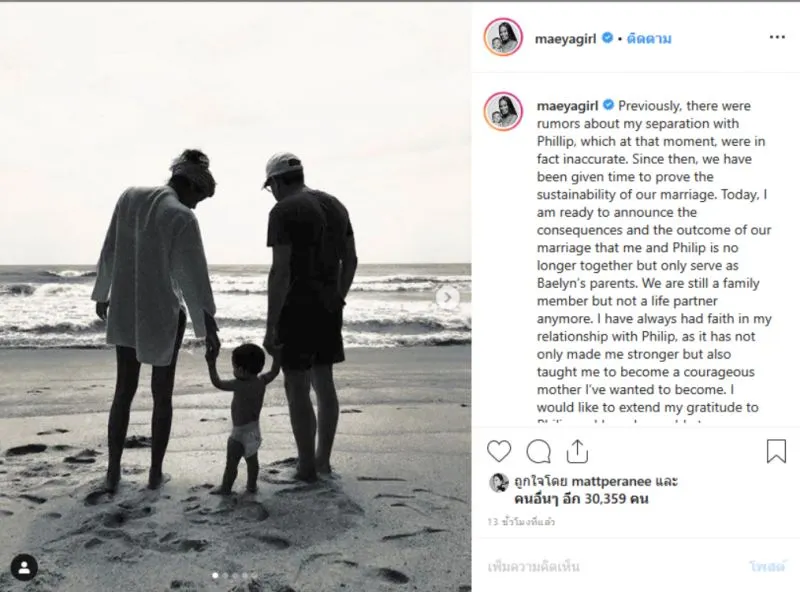Click maeyagirl username at the caption start
Image resolution: width=800 pixels, height=592 pixels.
(x=567, y=106)
